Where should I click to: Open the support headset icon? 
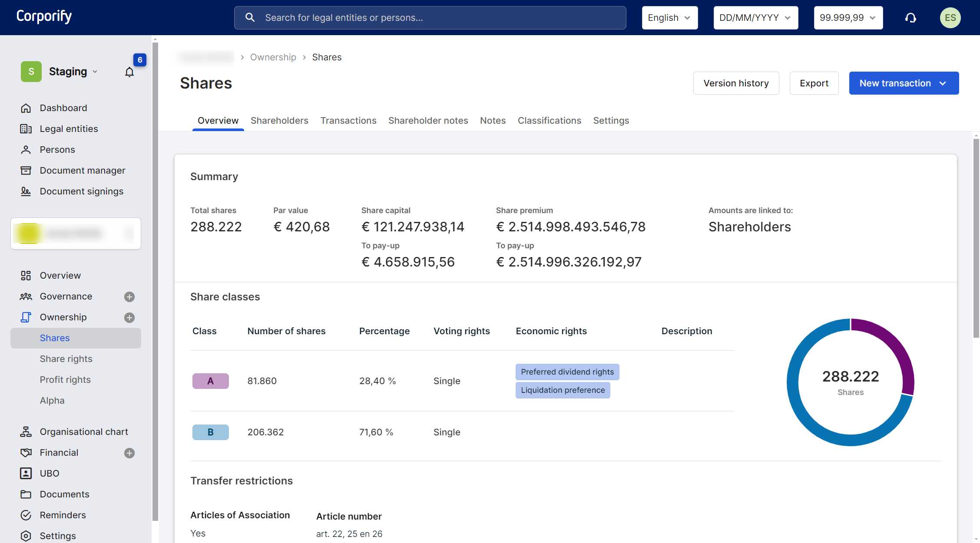click(x=910, y=18)
